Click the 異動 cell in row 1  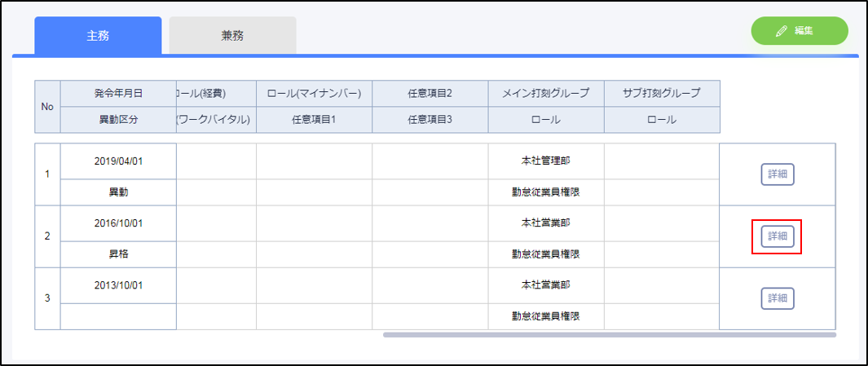coord(118,192)
